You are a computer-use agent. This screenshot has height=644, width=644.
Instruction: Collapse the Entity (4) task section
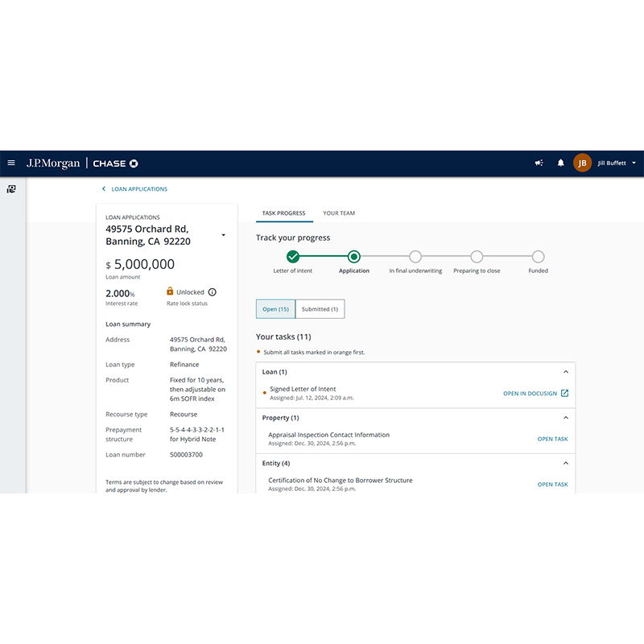point(565,464)
